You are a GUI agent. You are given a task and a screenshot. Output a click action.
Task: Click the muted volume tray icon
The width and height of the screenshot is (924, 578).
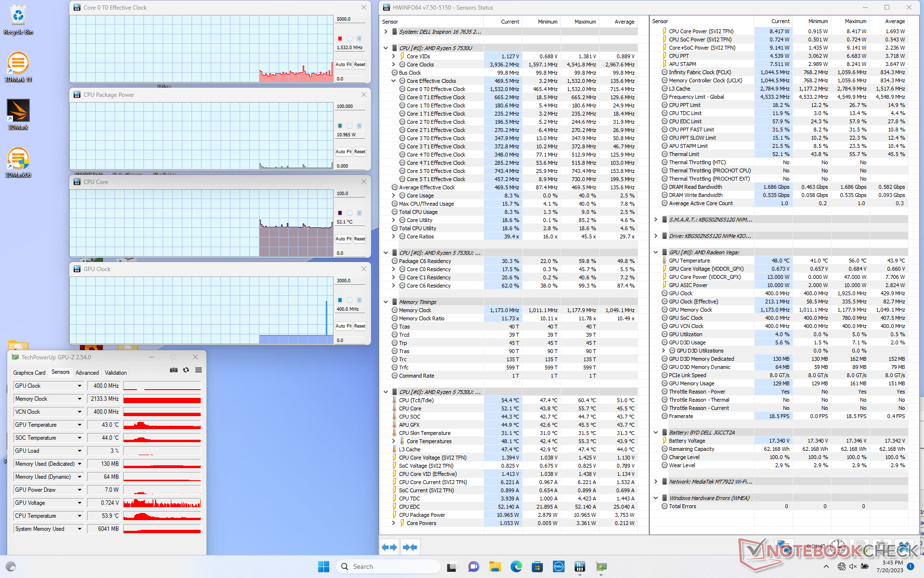pos(853,566)
